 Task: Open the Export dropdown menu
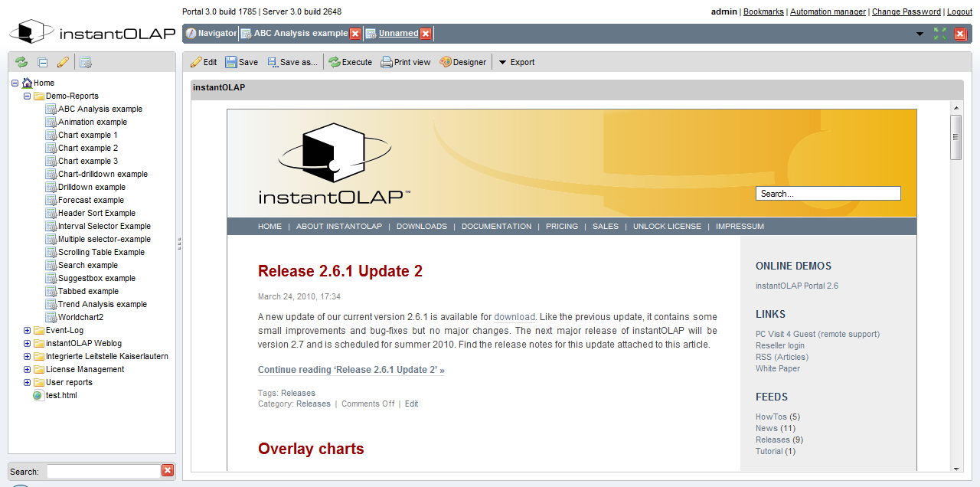517,62
